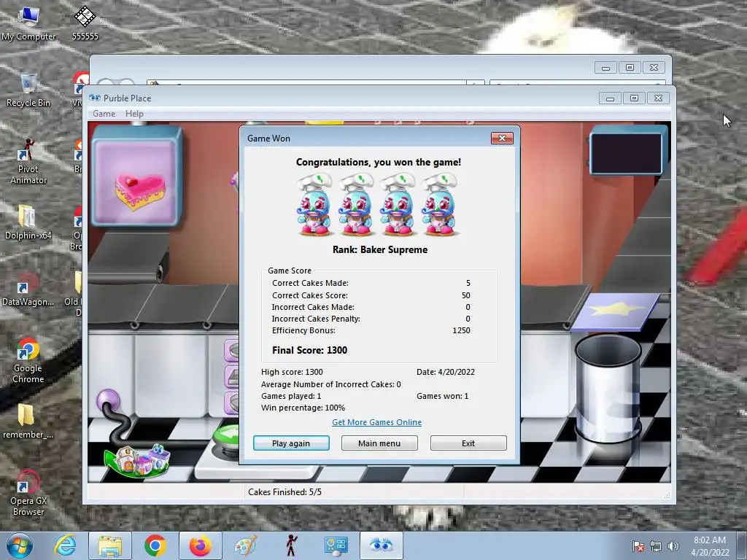Click the Play again button
This screenshot has height=560, width=747.
coord(291,443)
